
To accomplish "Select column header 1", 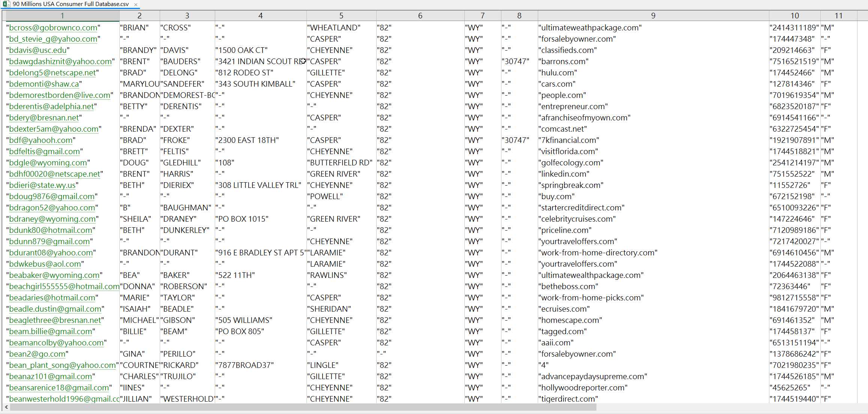I will pos(62,16).
